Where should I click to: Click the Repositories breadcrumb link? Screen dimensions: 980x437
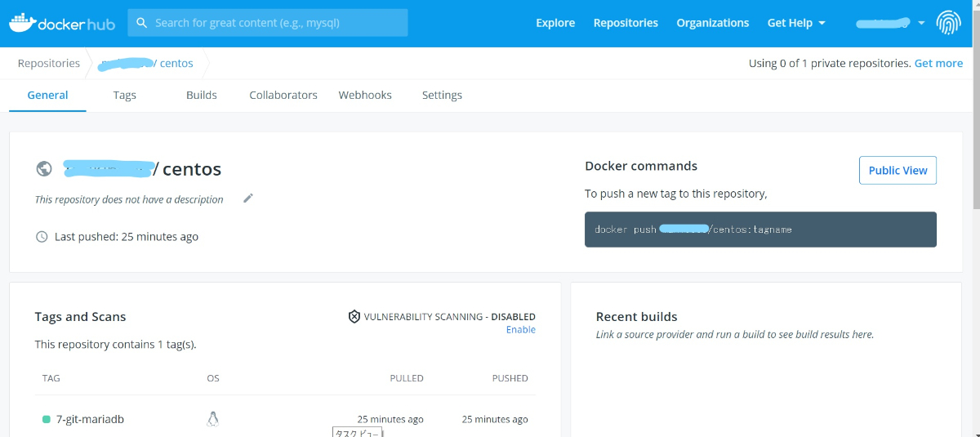(x=49, y=63)
